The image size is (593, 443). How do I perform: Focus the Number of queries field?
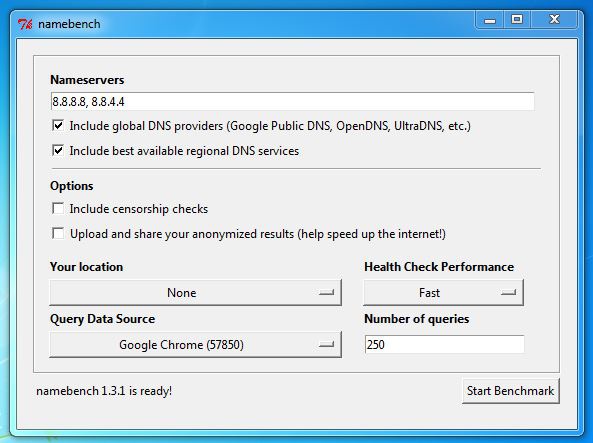pyautogui.click(x=444, y=344)
